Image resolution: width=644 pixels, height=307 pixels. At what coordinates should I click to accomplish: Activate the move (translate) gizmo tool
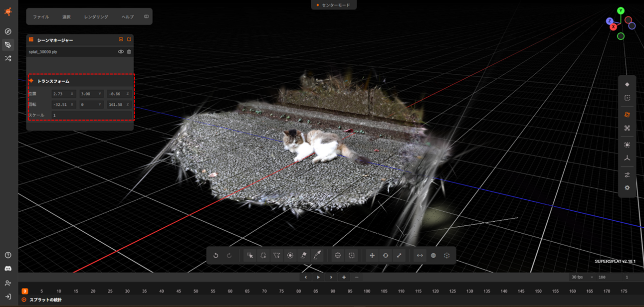pyautogui.click(x=372, y=256)
